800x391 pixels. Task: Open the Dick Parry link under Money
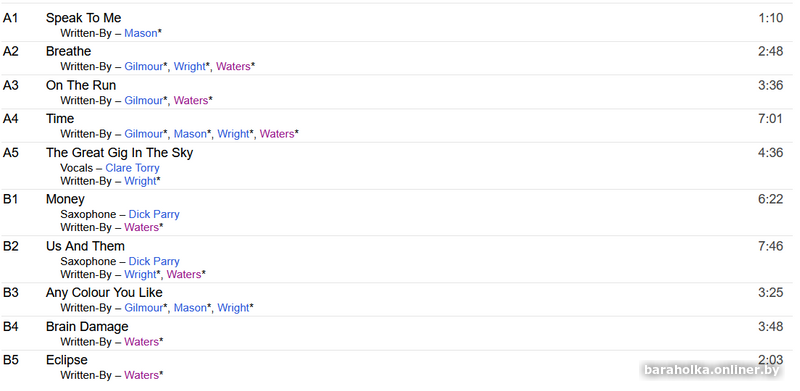tap(154, 214)
